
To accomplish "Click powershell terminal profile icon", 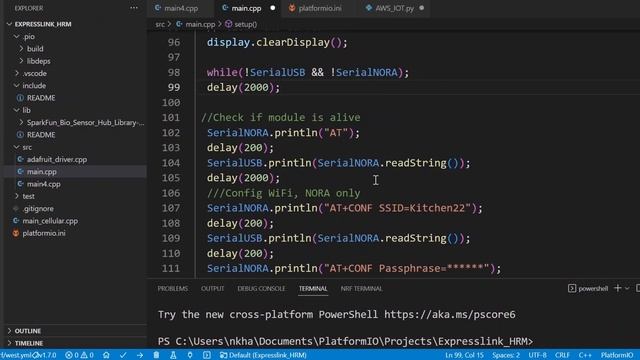I will pos(572,289).
